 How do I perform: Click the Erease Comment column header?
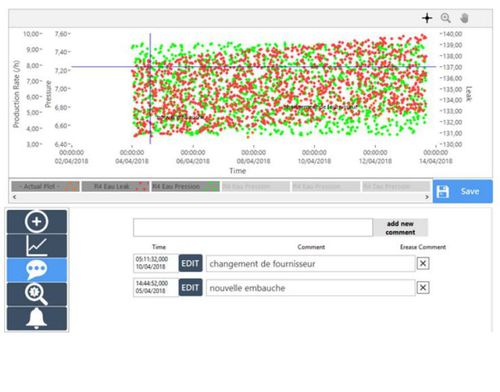click(423, 247)
